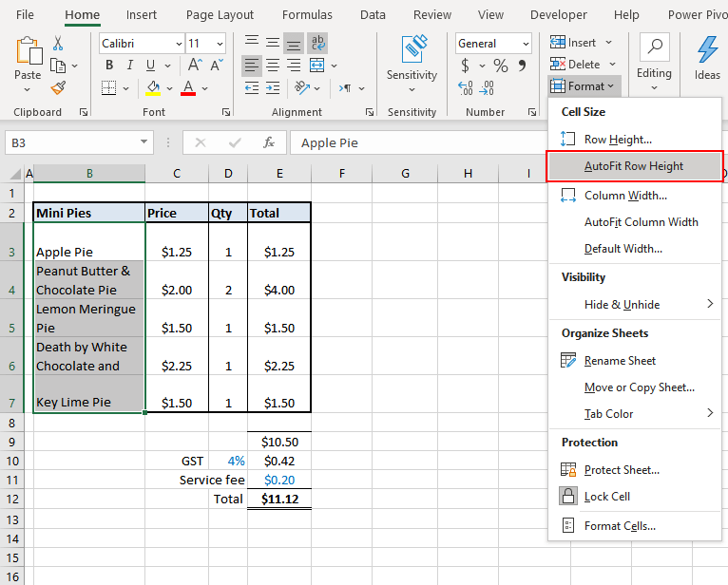This screenshot has width=728, height=585.
Task: Choose Column Width... in Format menu
Action: pyautogui.click(x=635, y=196)
